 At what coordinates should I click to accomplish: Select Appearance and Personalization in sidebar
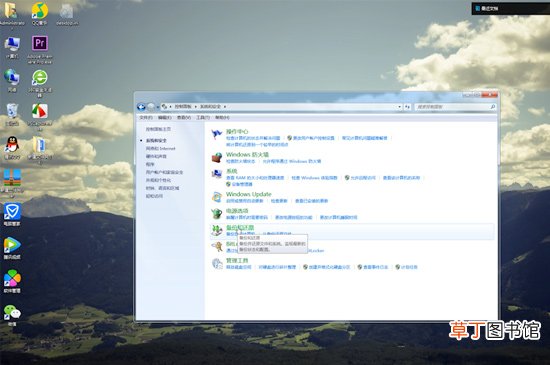tap(158, 180)
